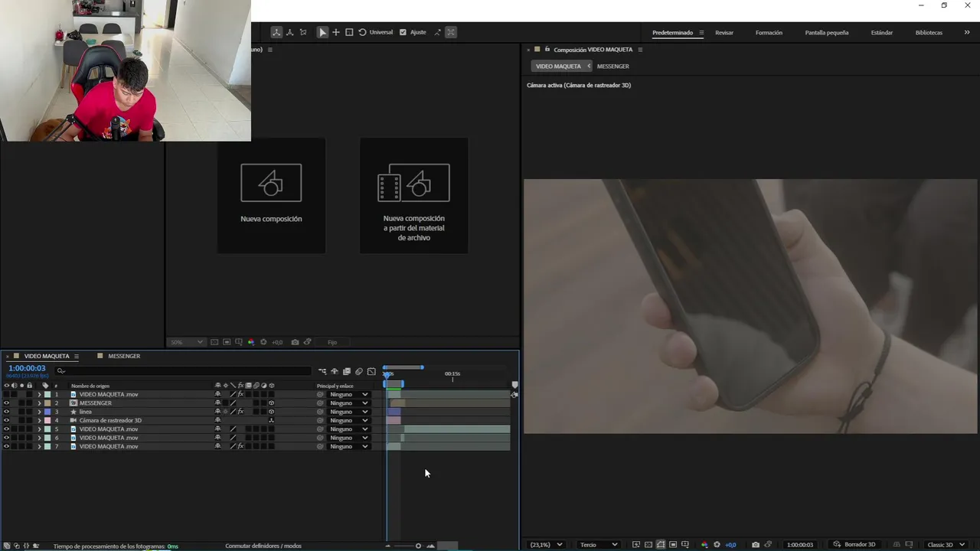This screenshot has width=980, height=551.
Task: Expand layer 1 VIDEO MAQUETA .mov properties
Action: click(39, 395)
